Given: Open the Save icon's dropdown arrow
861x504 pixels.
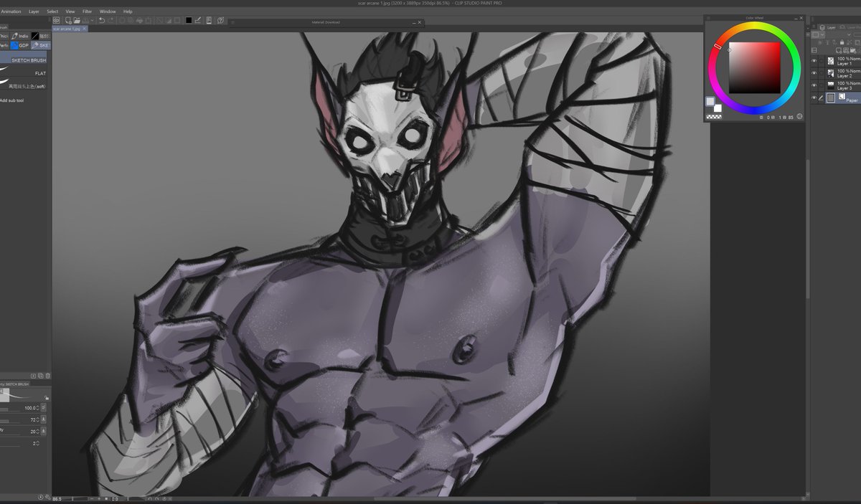Looking at the screenshot, I should [x=92, y=21].
